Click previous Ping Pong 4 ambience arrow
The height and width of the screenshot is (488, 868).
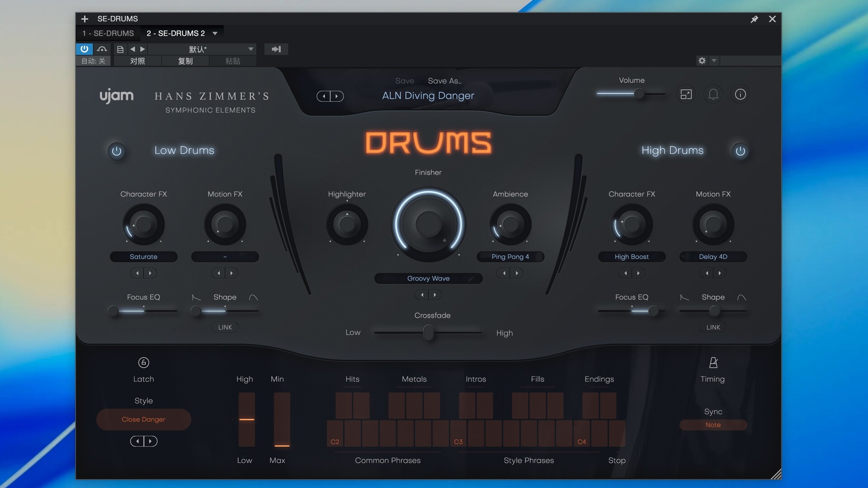(x=504, y=273)
